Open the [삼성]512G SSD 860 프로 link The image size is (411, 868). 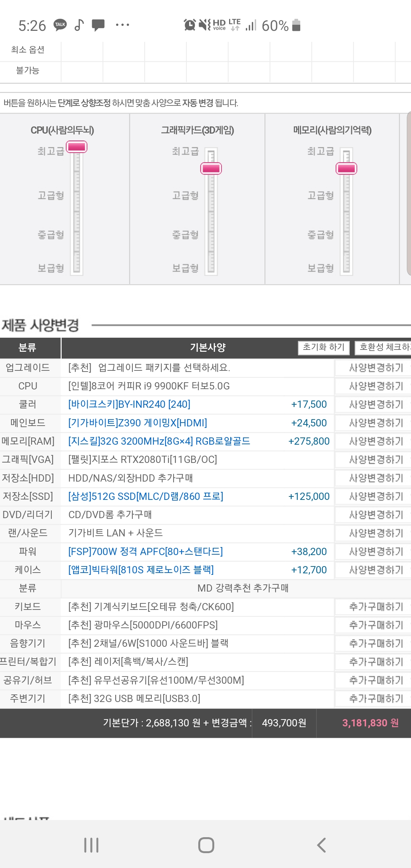coord(146,496)
